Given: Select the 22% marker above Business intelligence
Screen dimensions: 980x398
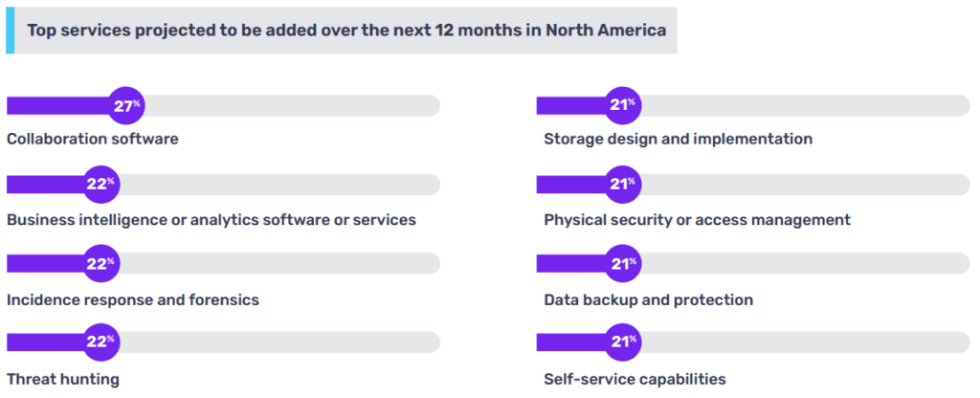Looking at the screenshot, I should tap(100, 185).
